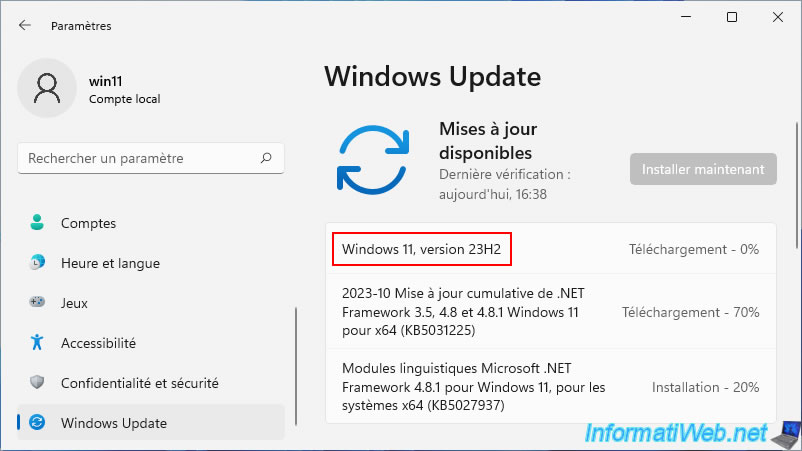Click the search magnifier icon

266,158
